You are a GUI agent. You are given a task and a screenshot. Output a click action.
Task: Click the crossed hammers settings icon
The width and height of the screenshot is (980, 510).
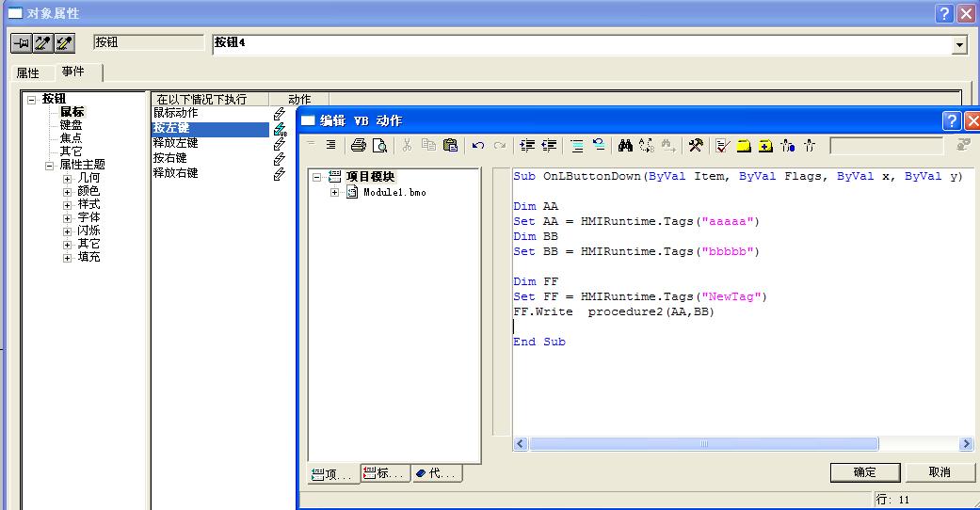[696, 146]
